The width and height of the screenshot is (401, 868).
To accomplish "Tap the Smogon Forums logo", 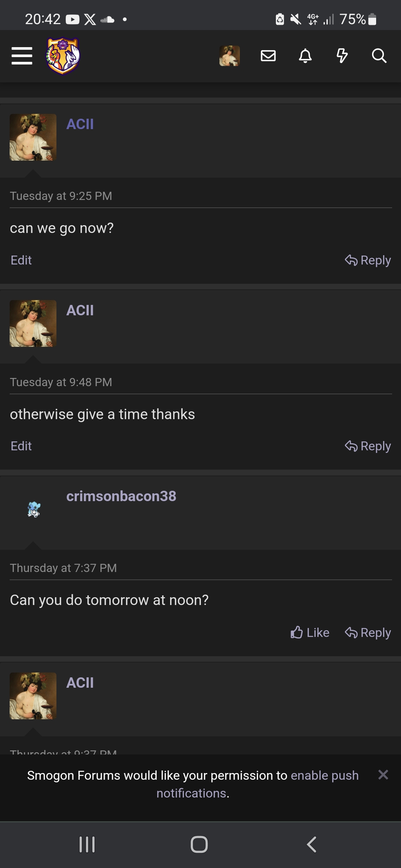I will (63, 56).
